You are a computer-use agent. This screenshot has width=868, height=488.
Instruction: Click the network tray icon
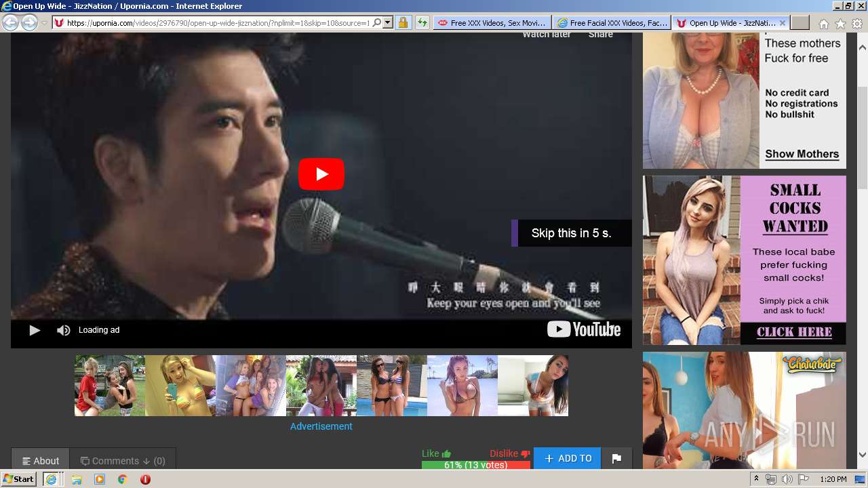(771, 479)
